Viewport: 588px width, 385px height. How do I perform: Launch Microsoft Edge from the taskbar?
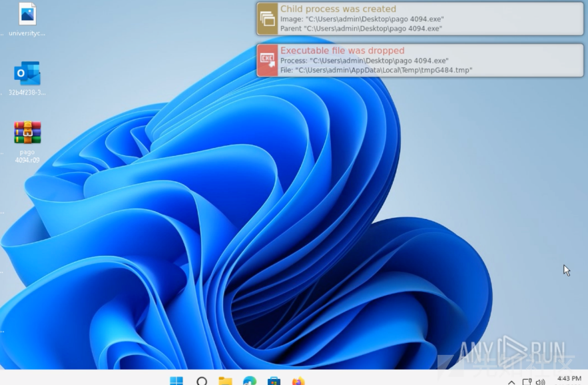coord(250,380)
